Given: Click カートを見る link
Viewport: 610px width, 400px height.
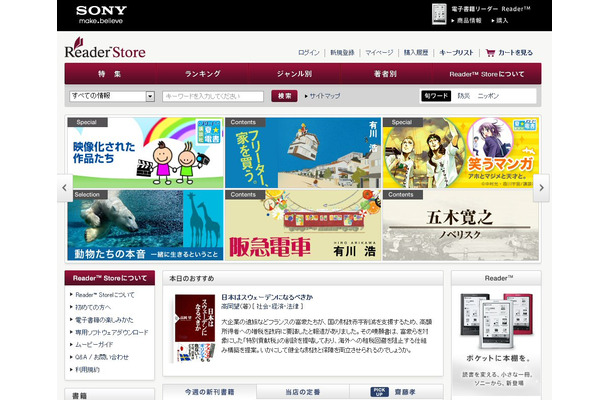Looking at the screenshot, I should [x=515, y=53].
